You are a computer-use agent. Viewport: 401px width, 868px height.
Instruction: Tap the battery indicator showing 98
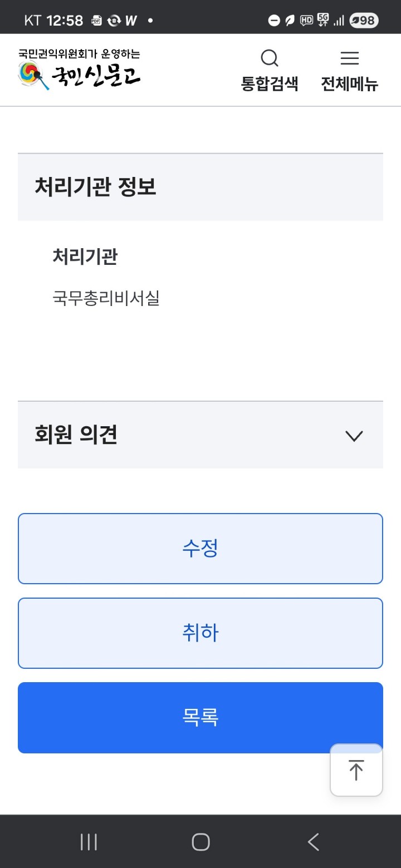(x=364, y=21)
